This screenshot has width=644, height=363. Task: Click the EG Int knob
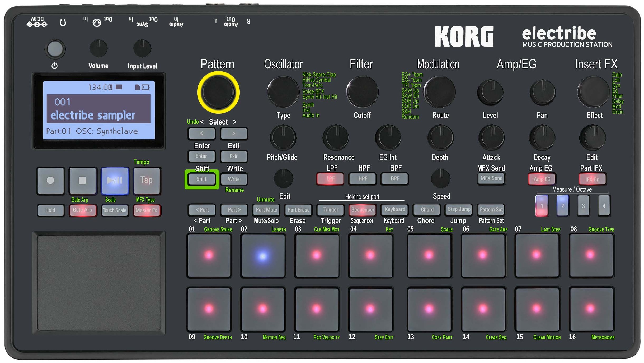(x=388, y=138)
